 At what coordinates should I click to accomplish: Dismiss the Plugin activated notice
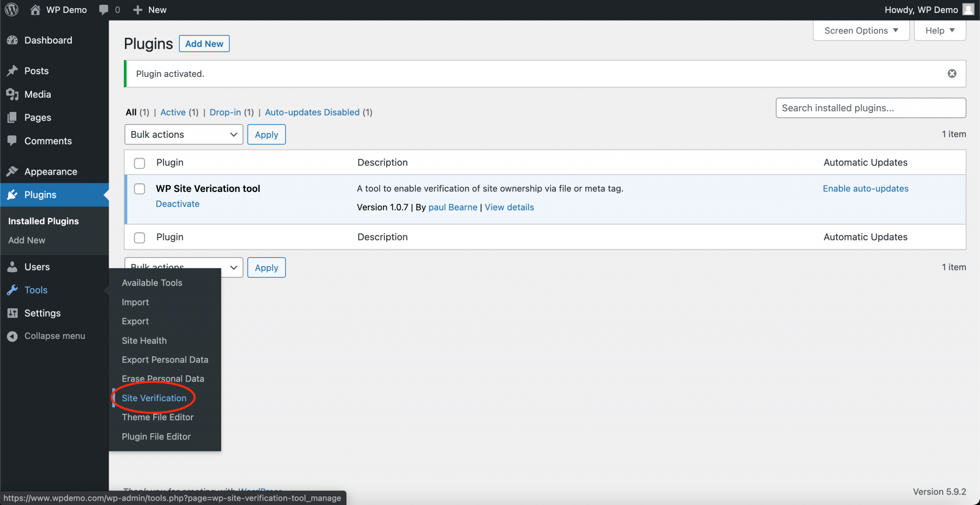[952, 74]
